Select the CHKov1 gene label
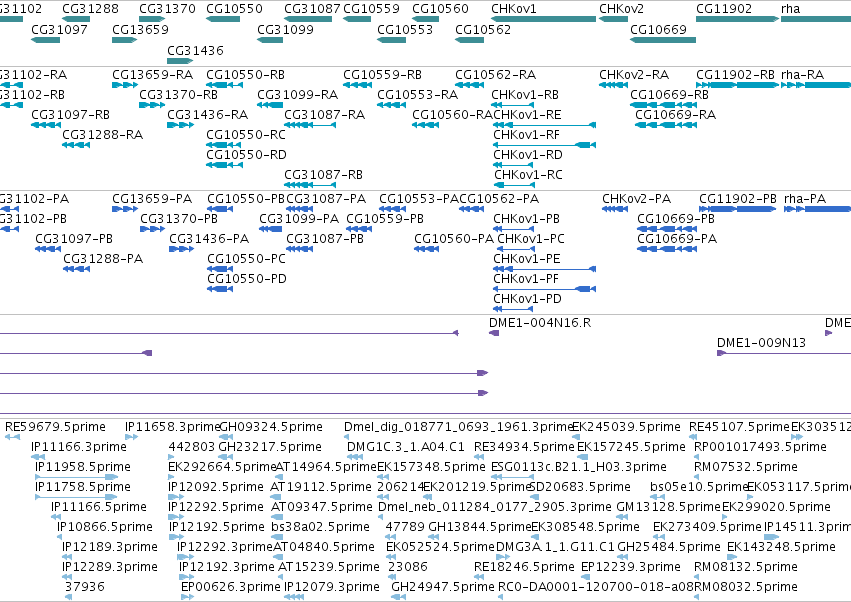Viewport: 851px width, 602px height. click(513, 9)
